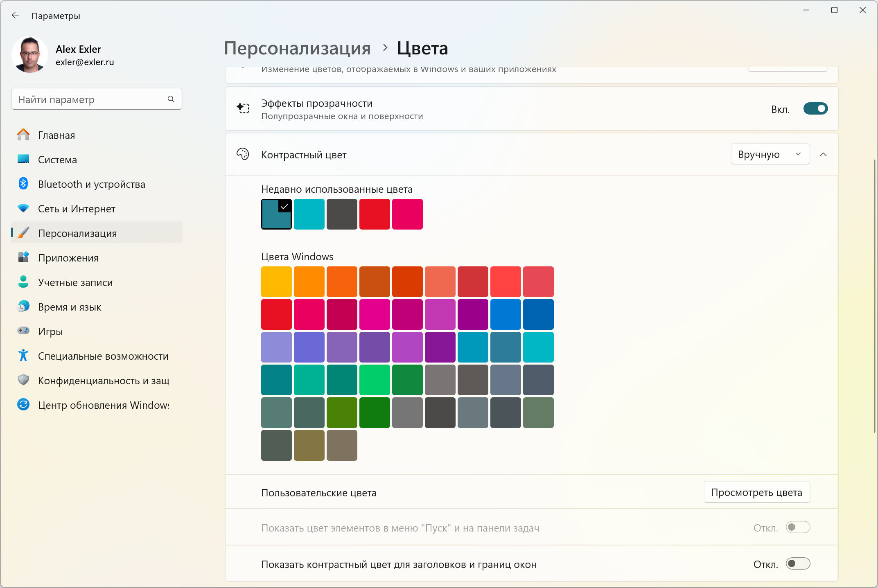This screenshot has width=878, height=588.
Task: Click the Просмотреть цвета button
Action: tap(756, 492)
